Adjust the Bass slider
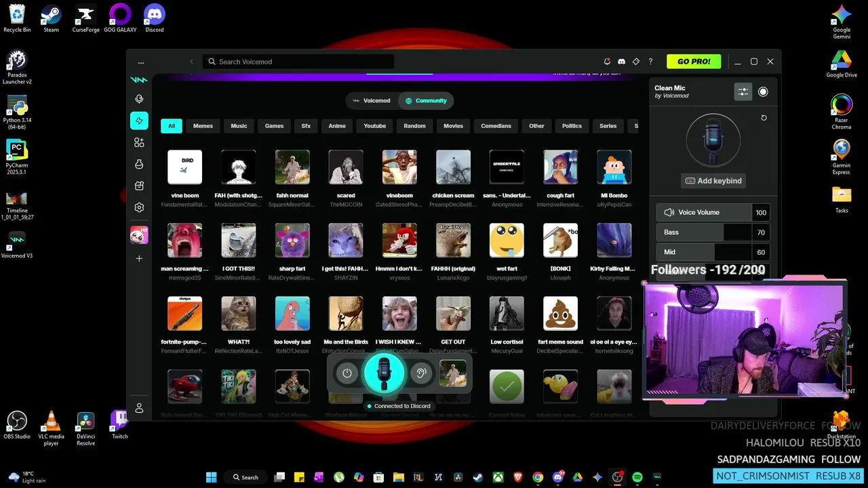This screenshot has width=868, height=488. pos(713,232)
